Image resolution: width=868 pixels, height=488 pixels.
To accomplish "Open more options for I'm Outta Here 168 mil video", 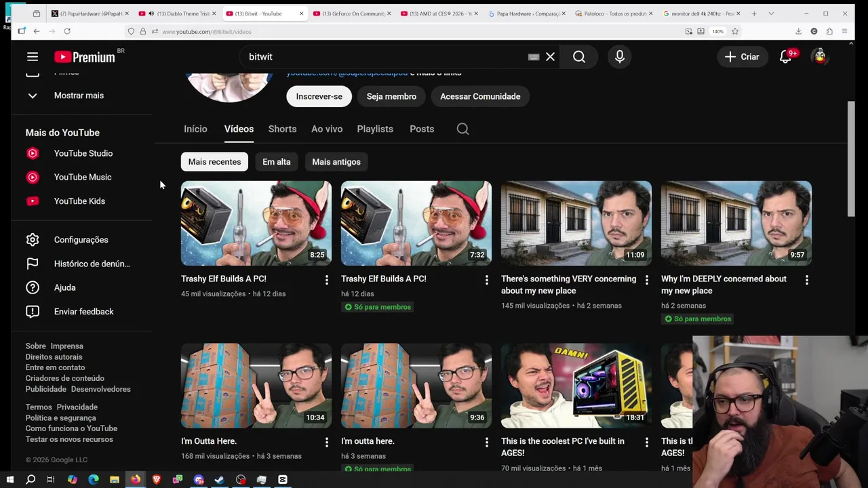I will tap(326, 443).
